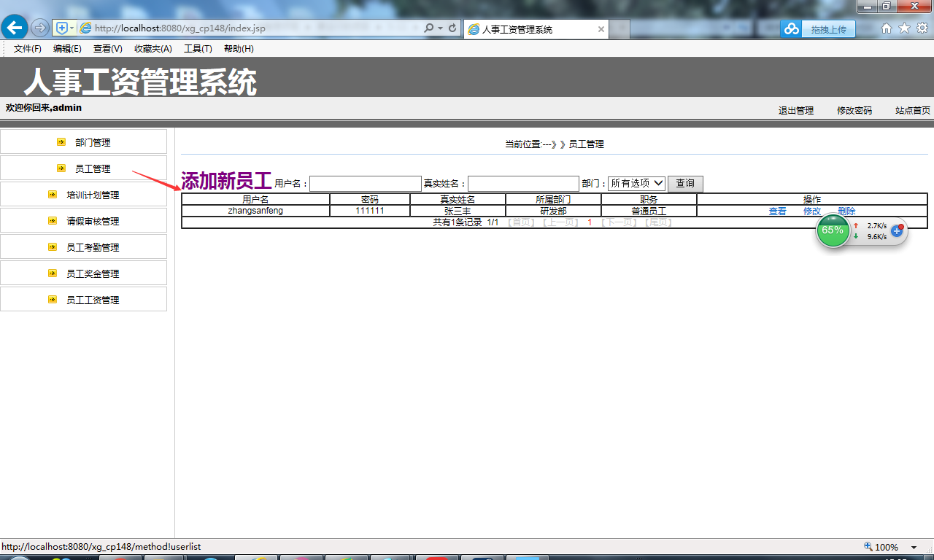Open the zoom level dropdown arrow

pyautogui.click(x=914, y=547)
